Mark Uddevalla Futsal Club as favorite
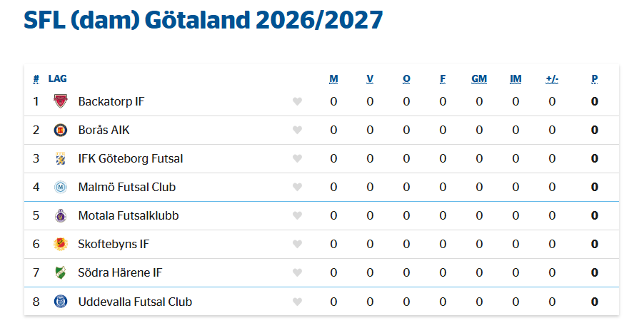Viewport: 644px width, 333px height. pos(297,302)
